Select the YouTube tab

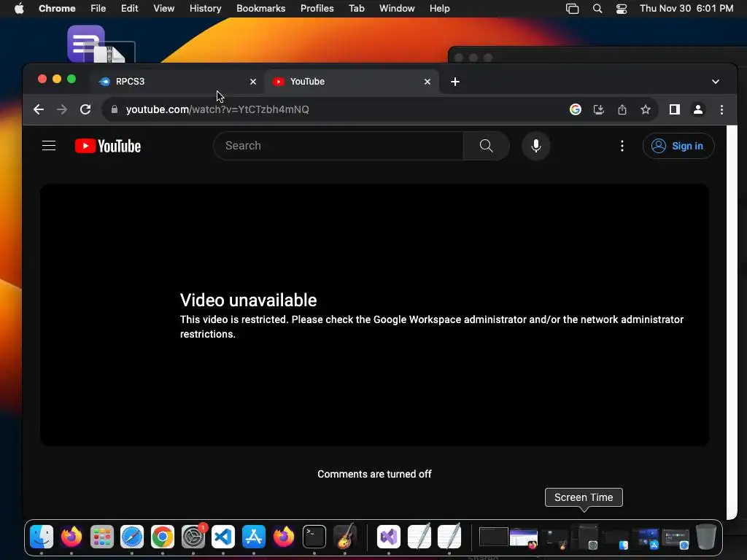(351, 82)
